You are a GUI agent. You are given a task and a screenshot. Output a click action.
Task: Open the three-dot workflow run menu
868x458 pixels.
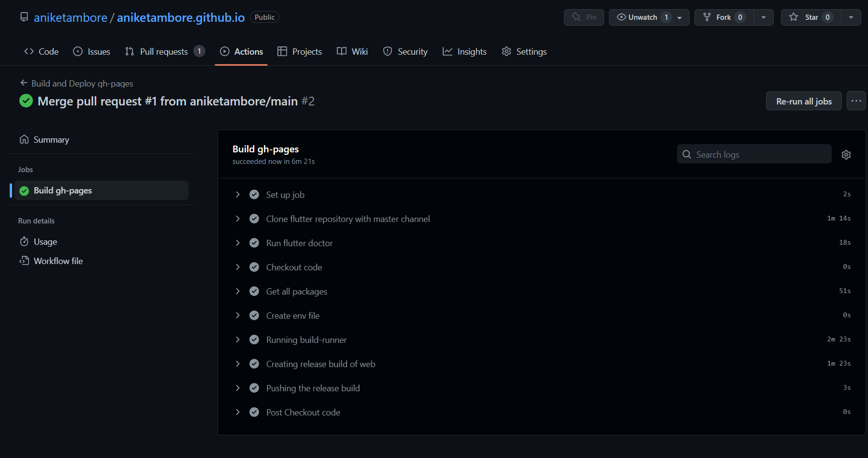pyautogui.click(x=856, y=101)
